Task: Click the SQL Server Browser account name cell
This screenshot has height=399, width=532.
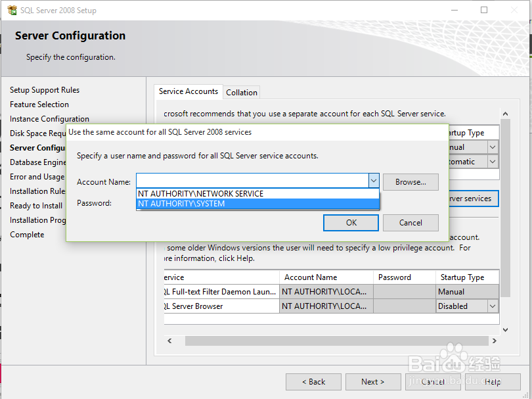Action: click(x=326, y=306)
